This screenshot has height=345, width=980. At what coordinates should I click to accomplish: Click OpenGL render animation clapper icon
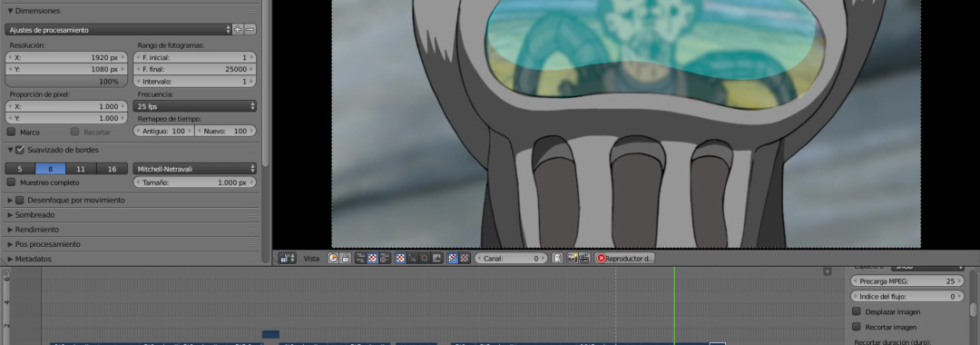pyautogui.click(x=583, y=258)
